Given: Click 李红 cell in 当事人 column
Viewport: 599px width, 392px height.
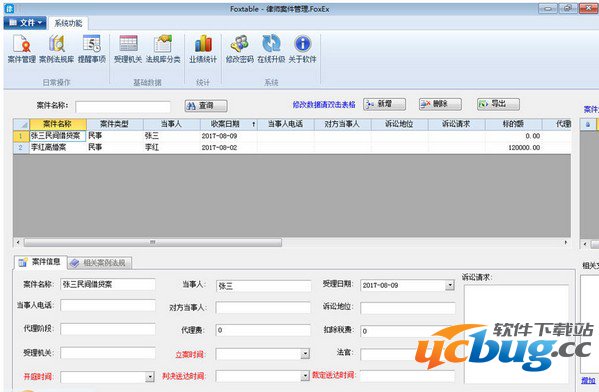Looking at the screenshot, I should click(172, 147).
